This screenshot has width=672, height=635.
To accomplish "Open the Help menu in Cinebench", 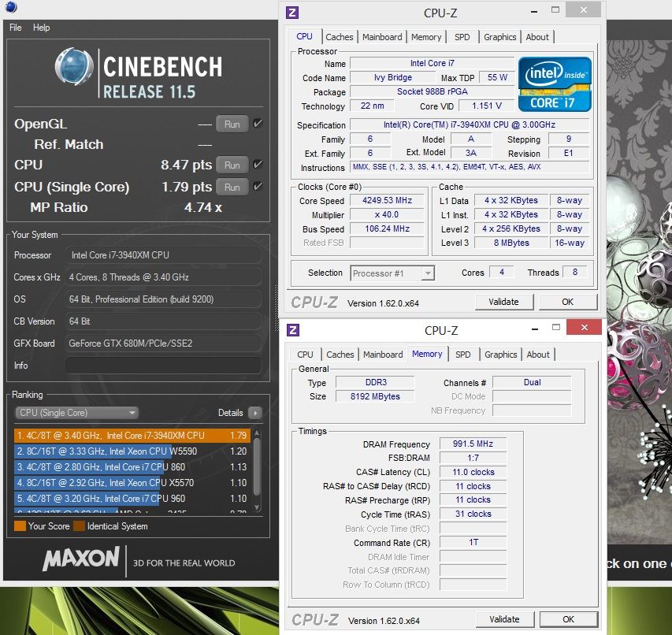I will pyautogui.click(x=41, y=28).
